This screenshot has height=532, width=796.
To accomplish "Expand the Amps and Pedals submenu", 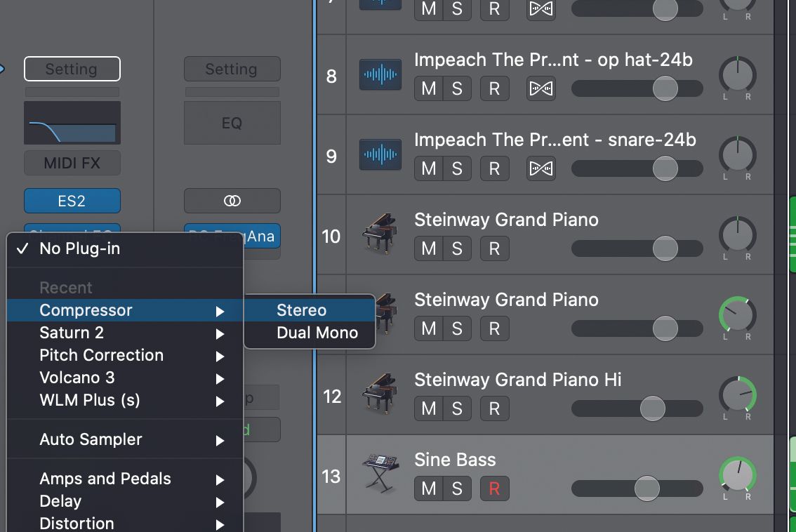I will tap(104, 479).
